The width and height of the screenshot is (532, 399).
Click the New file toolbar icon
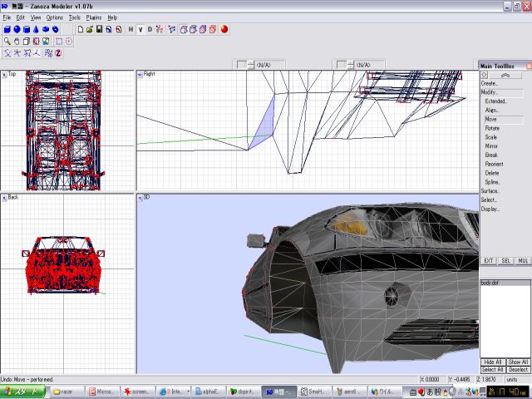(x=79, y=29)
